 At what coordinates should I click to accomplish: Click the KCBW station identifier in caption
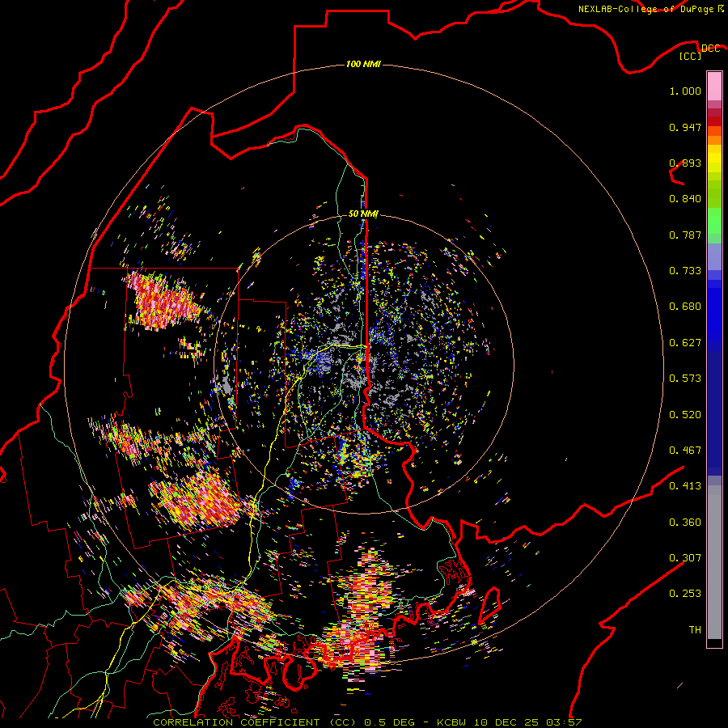click(x=450, y=722)
